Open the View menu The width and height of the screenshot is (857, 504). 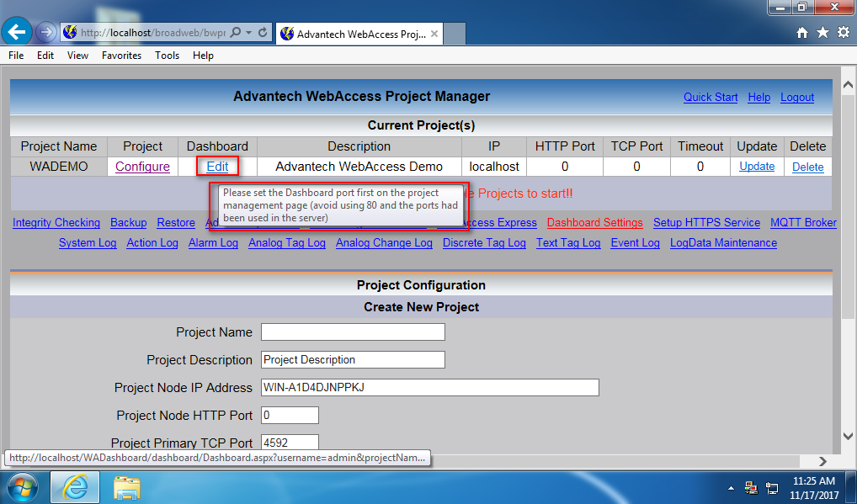[x=77, y=56]
